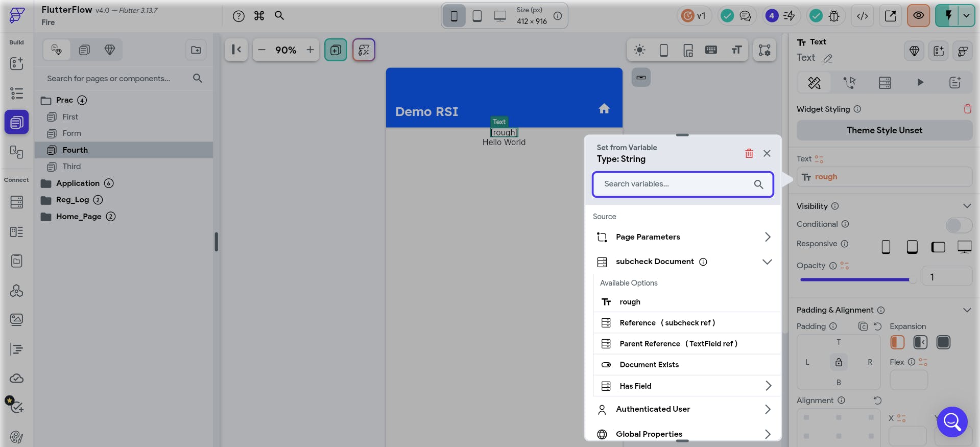Open the comments chat icon
This screenshot has height=447, width=980.
pyautogui.click(x=745, y=16)
